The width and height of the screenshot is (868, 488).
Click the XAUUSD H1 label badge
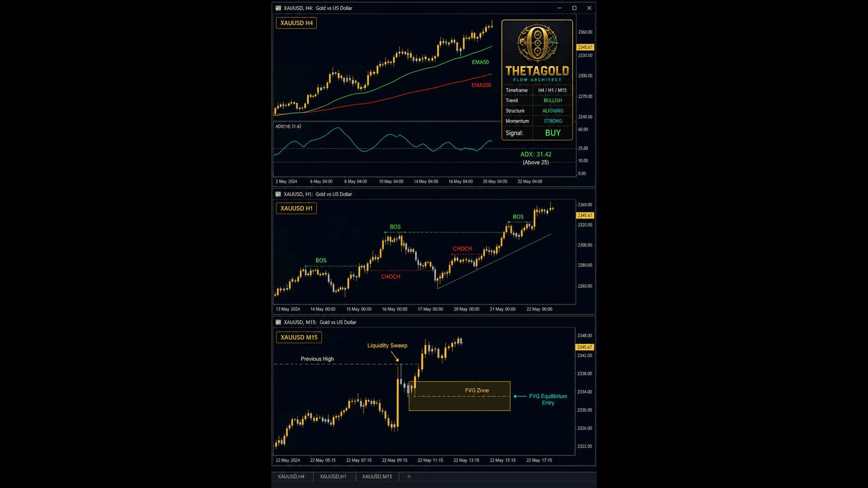(x=297, y=208)
